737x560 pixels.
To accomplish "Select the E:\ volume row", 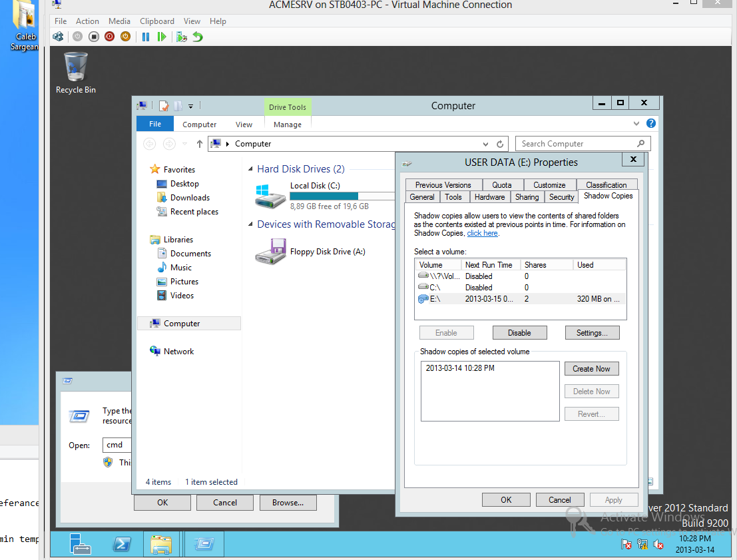I will point(521,299).
